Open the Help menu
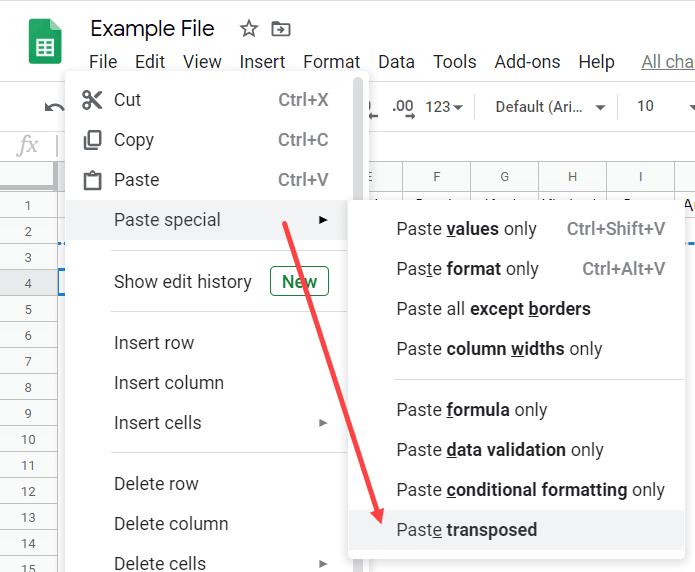Screen dimensions: 695x572 pos(596,62)
